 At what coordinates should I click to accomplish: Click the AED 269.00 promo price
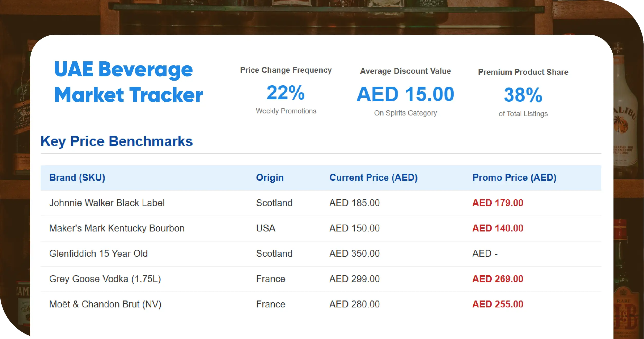498,279
